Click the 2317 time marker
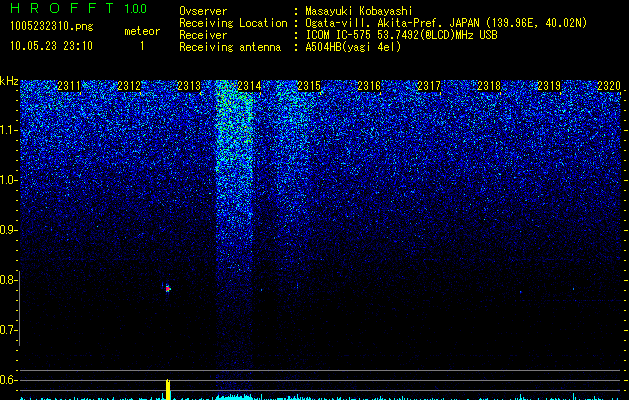The width and height of the screenshot is (629, 400). [429, 86]
